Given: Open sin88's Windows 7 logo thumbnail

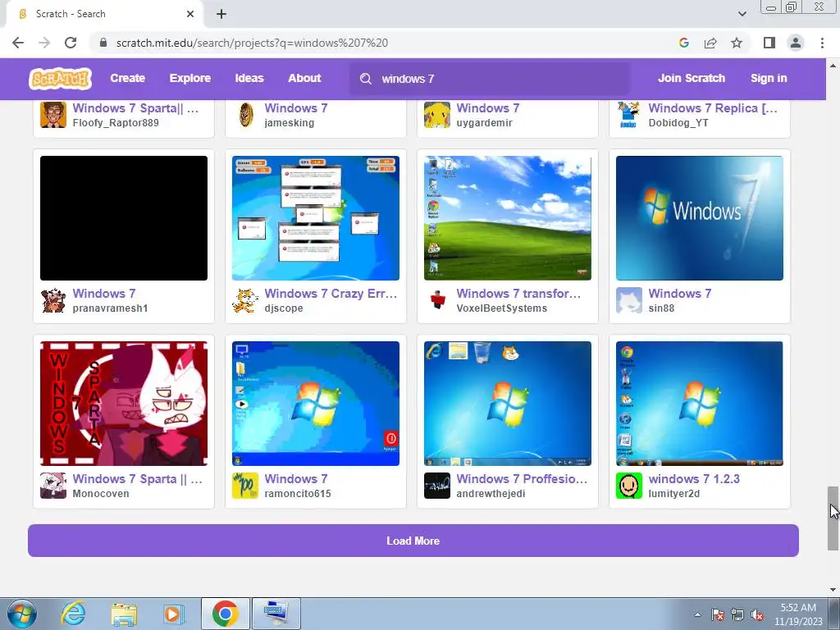Looking at the screenshot, I should (x=700, y=218).
